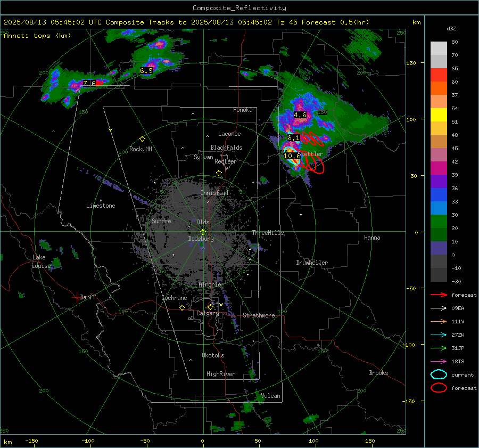The height and width of the screenshot is (448, 479).
Task: Click the Calgary city label
Action: (208, 313)
